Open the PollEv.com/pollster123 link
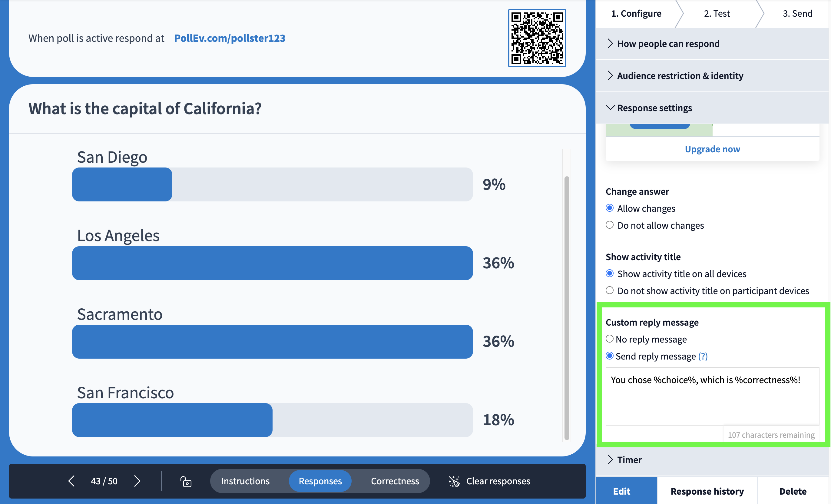This screenshot has height=504, width=831. click(x=230, y=38)
